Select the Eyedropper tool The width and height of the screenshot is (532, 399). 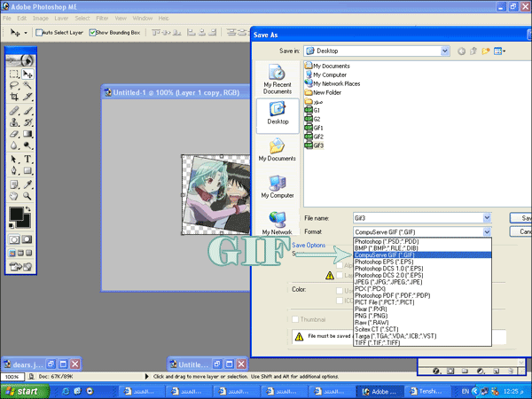coord(27,184)
